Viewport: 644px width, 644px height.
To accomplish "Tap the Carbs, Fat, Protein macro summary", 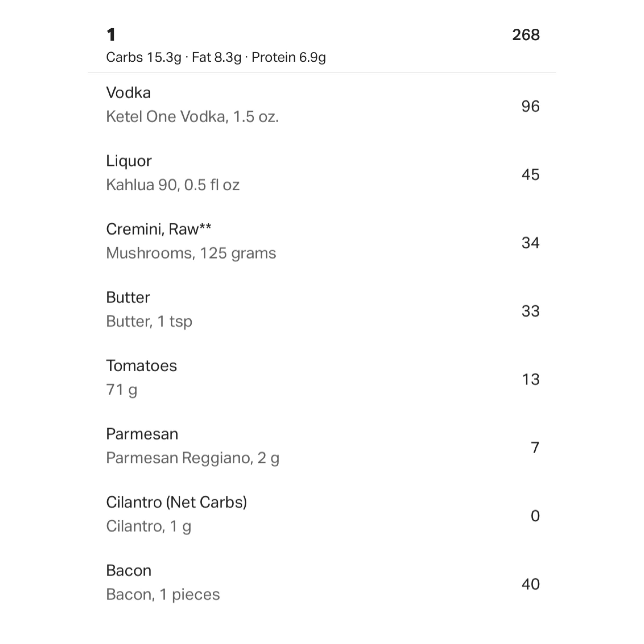I will click(x=216, y=57).
